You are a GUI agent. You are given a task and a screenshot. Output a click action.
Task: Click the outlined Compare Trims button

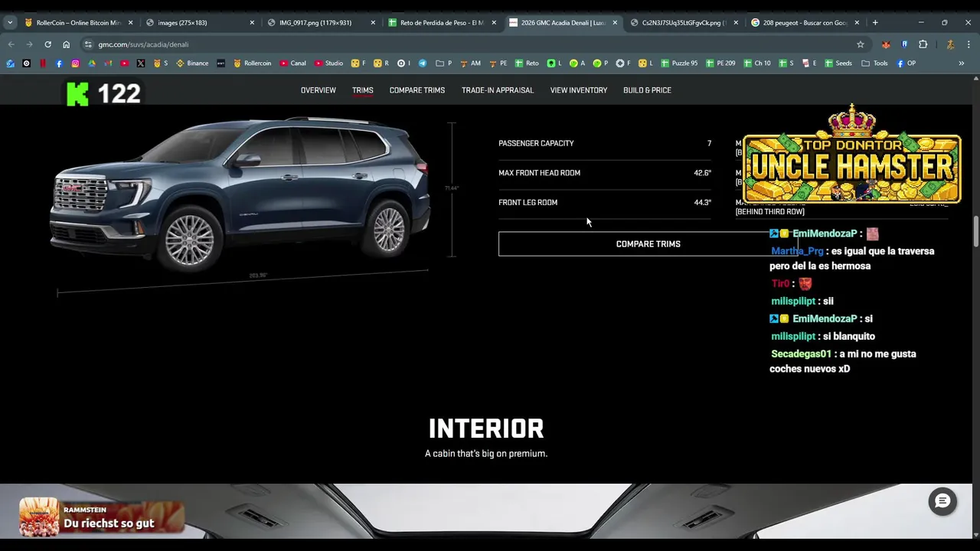[648, 244]
